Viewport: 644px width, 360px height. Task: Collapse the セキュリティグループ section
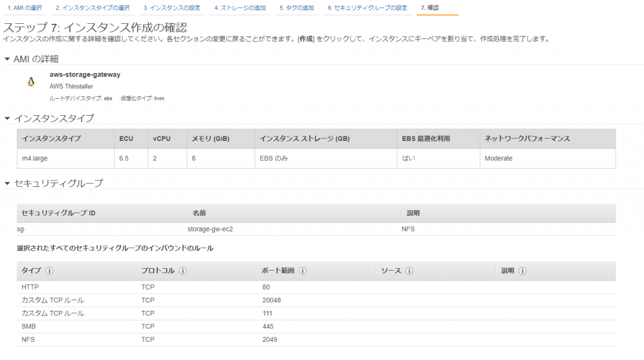tap(7, 183)
